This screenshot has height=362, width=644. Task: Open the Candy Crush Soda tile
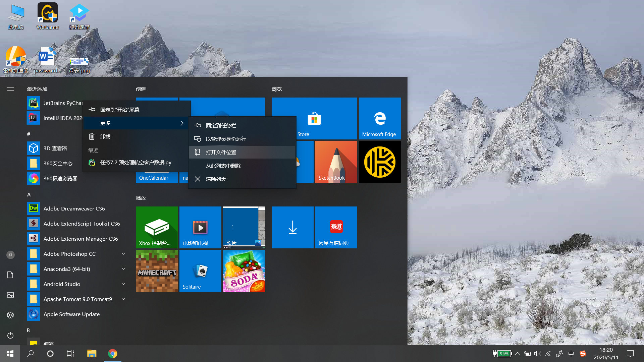pyautogui.click(x=244, y=271)
